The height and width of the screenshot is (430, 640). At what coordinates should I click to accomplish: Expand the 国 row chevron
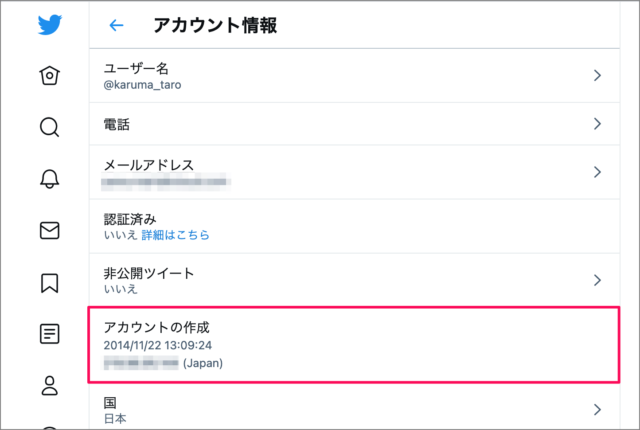(597, 409)
